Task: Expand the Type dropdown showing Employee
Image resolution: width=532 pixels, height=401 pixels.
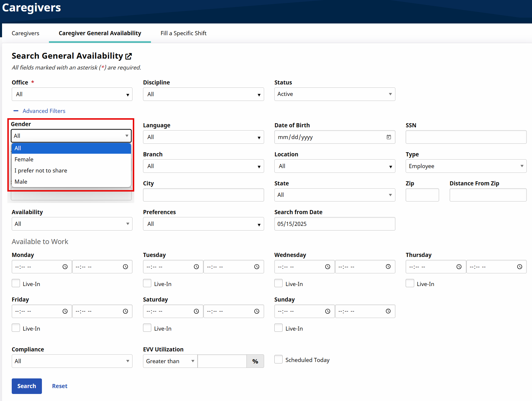Action: click(x=466, y=166)
